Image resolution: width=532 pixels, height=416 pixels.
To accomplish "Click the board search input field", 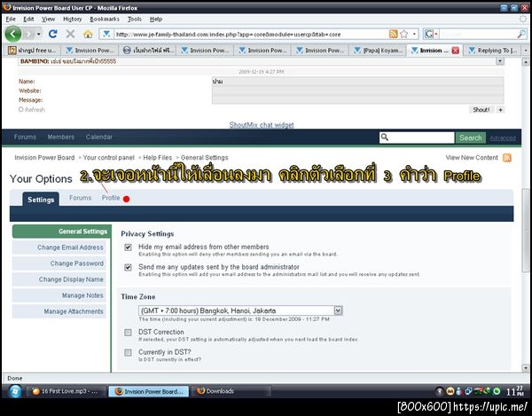I will pos(417,137).
